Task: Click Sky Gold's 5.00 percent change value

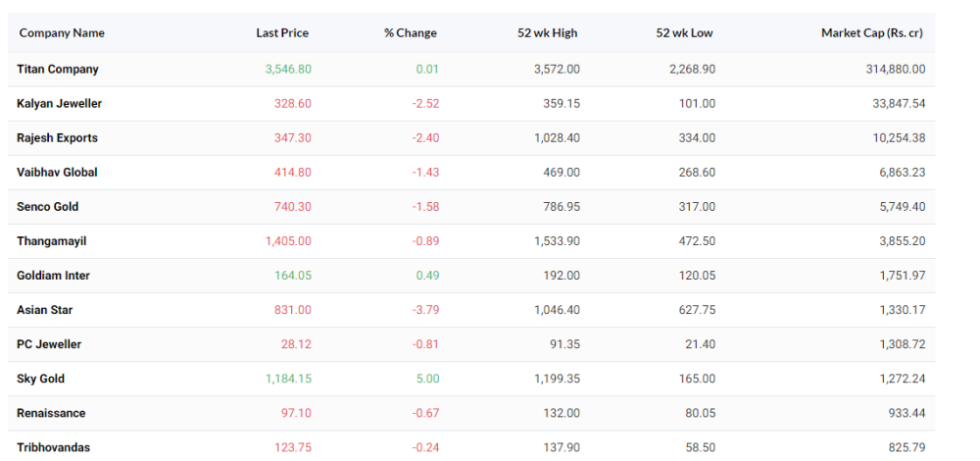Action: (428, 379)
